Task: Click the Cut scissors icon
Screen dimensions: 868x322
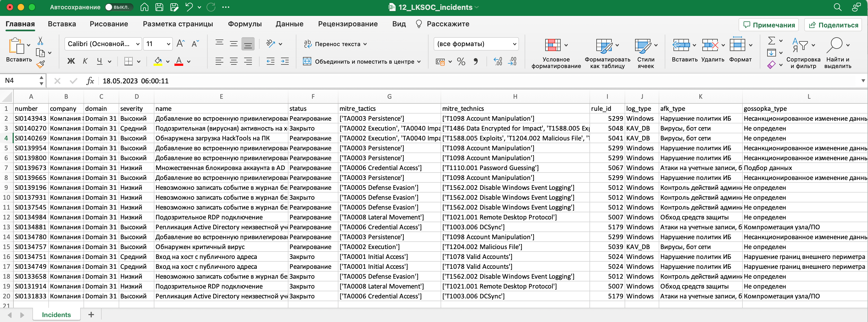Action: point(40,41)
